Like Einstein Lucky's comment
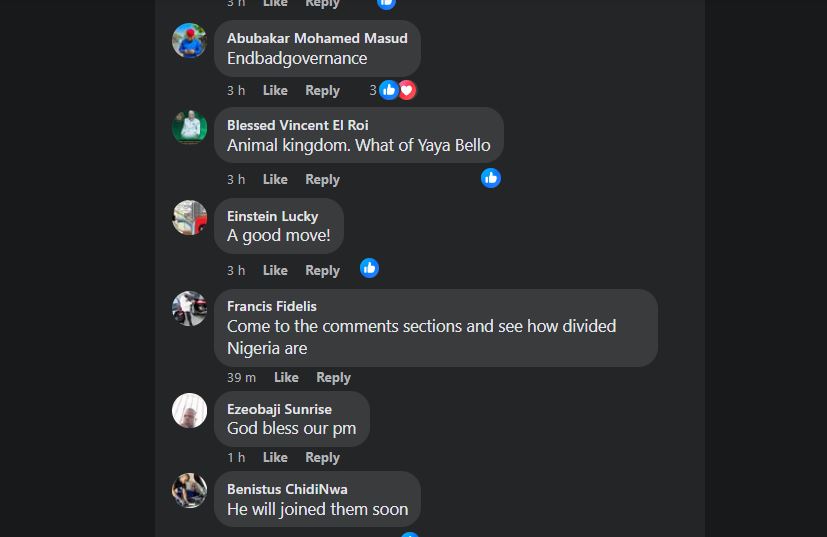The width and height of the screenshot is (827, 537). 275,270
